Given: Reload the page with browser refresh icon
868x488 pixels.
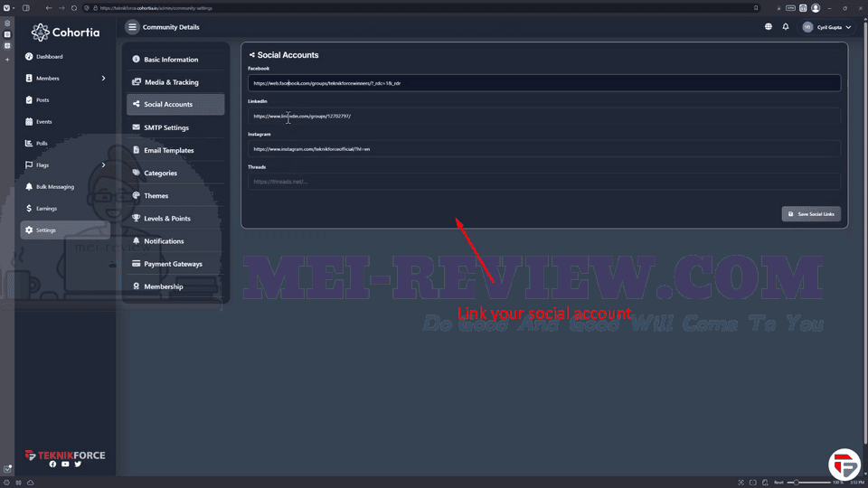Looking at the screenshot, I should [74, 8].
